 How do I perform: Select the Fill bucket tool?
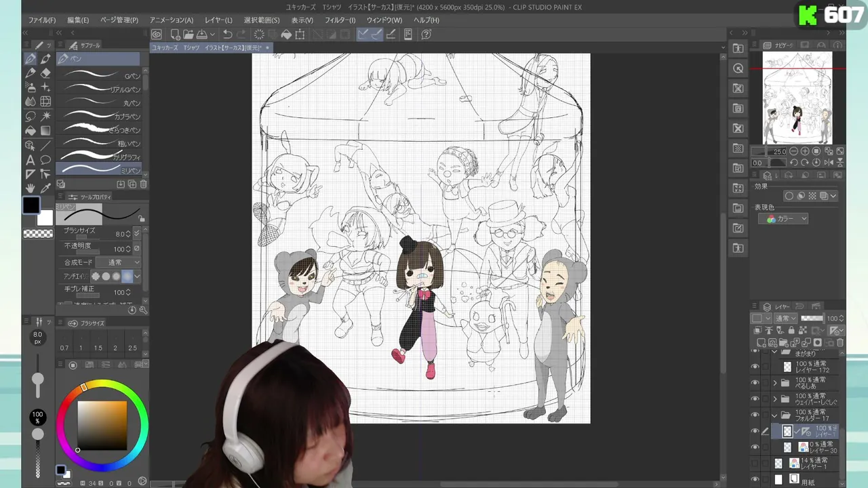click(x=31, y=131)
